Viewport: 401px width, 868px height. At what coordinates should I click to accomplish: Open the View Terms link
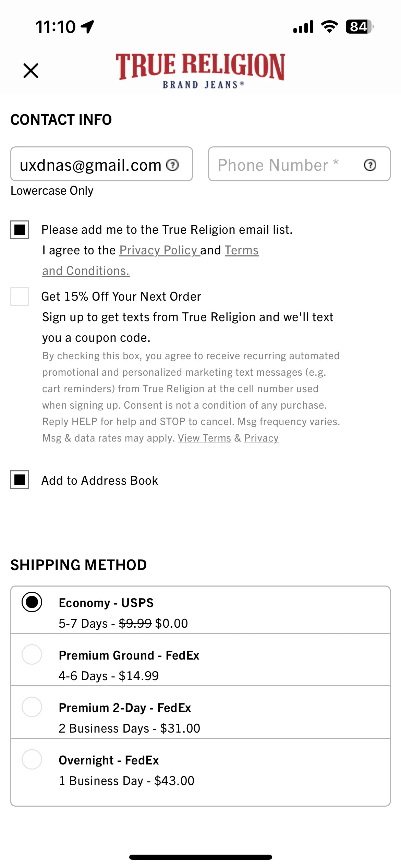click(204, 438)
